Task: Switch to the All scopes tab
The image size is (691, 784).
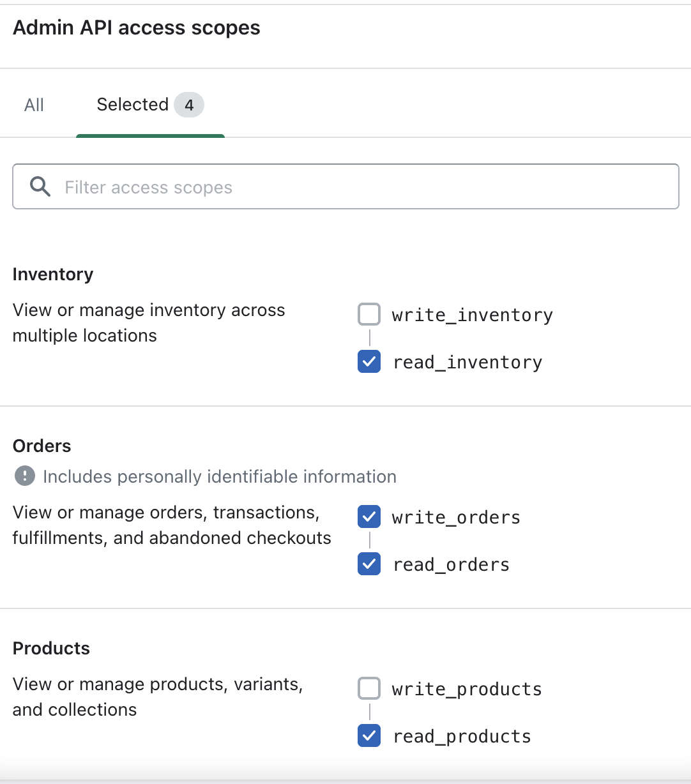Action: coord(34,105)
